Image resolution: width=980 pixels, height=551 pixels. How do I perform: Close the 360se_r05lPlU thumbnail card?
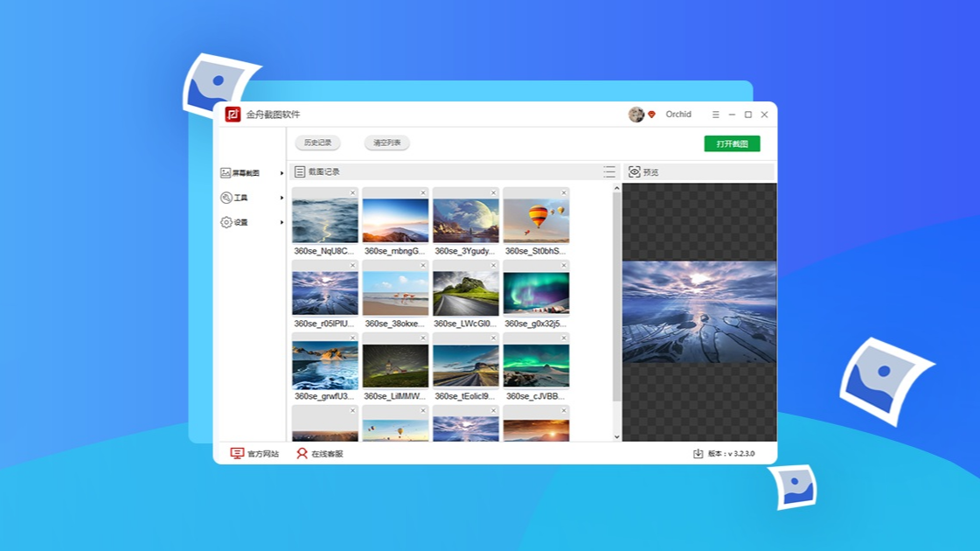point(352,265)
